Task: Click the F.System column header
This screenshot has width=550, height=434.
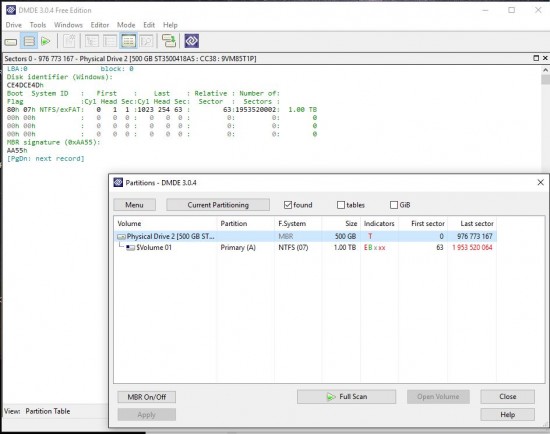Action: pyautogui.click(x=298, y=223)
